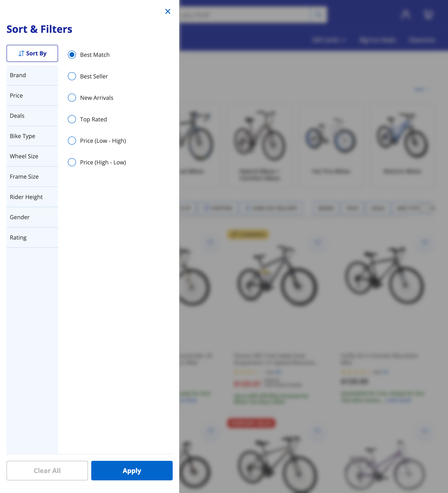Open the Rider Height filter

[32, 197]
